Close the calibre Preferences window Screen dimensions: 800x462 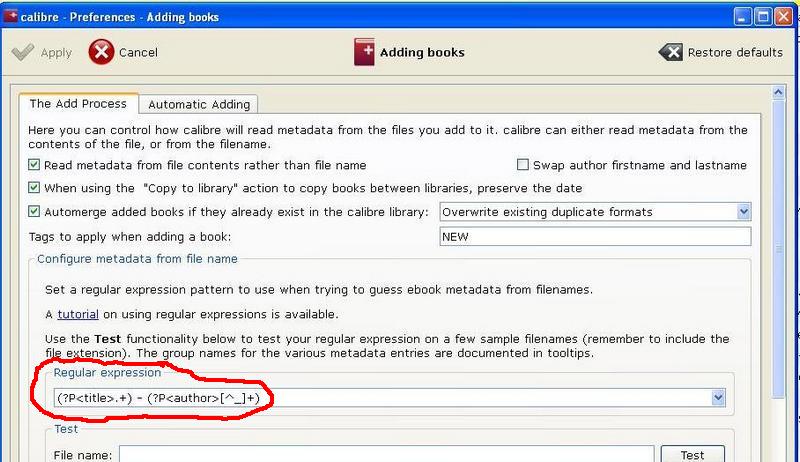point(783,17)
